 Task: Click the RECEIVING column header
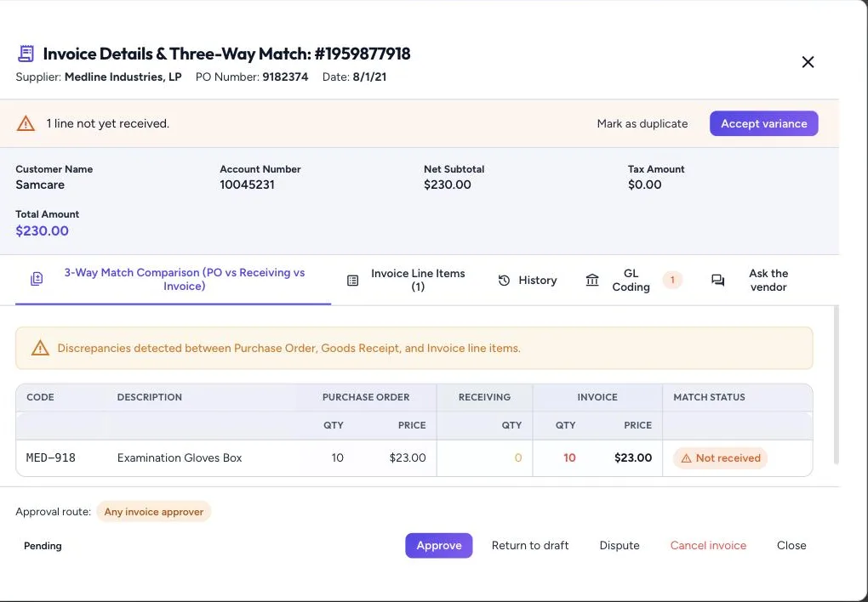tap(484, 397)
